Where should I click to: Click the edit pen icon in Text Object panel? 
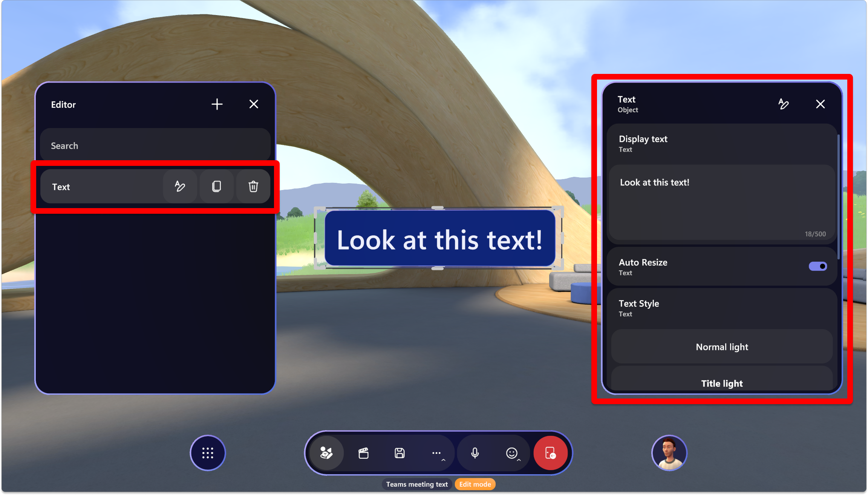point(784,104)
